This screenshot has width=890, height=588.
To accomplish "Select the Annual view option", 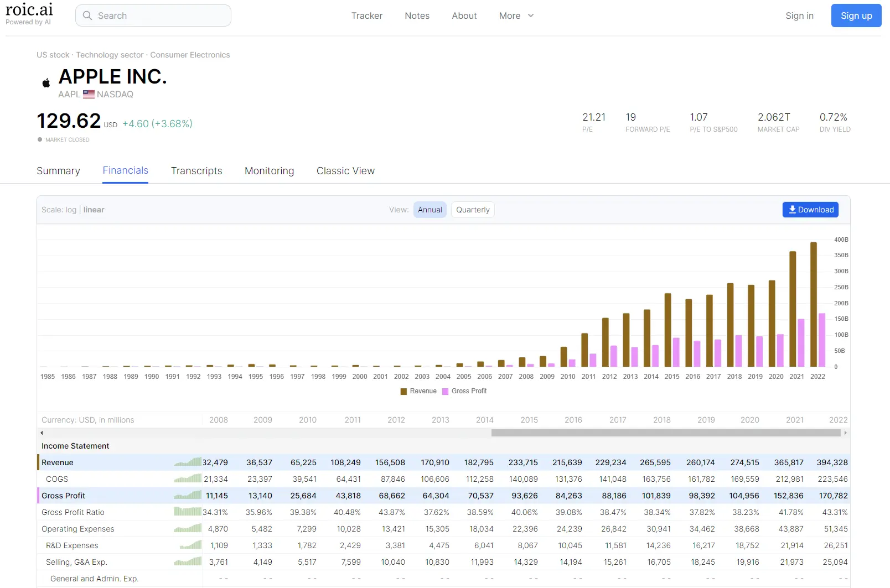I will [x=430, y=210].
